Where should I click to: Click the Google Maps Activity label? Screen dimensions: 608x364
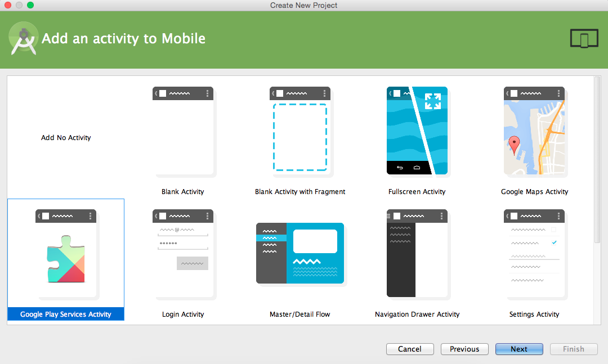coord(534,191)
